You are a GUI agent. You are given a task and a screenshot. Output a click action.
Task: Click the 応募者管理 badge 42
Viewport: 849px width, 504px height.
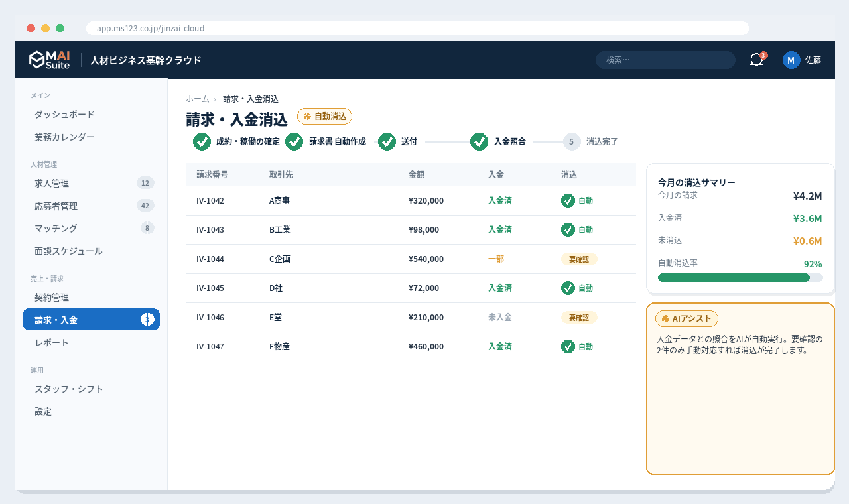click(x=145, y=206)
